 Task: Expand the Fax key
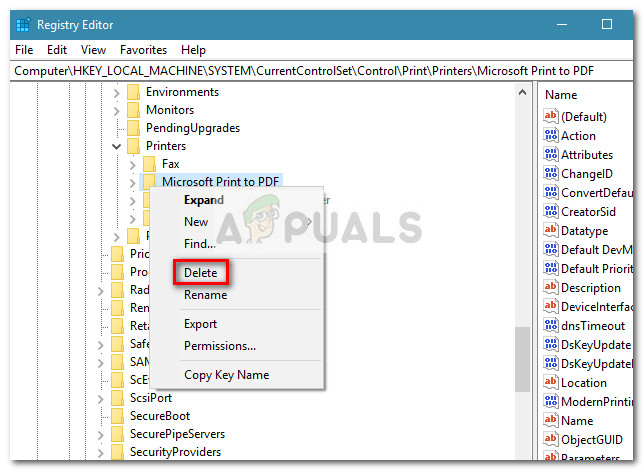133,165
